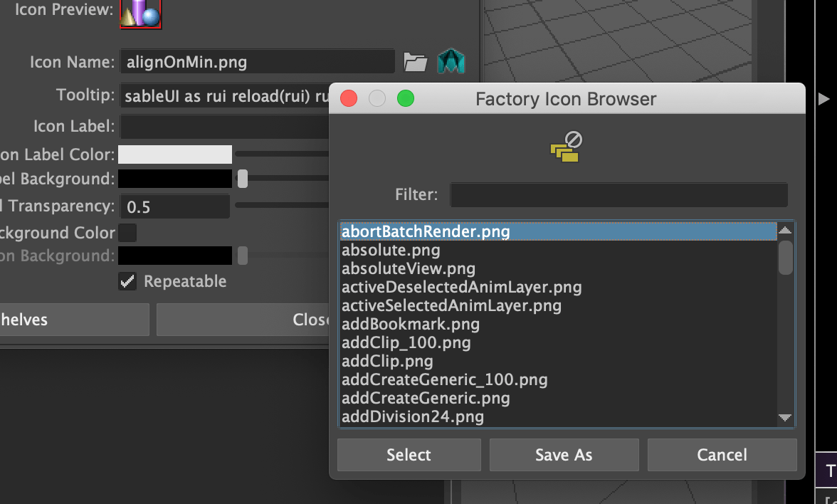Screen dimensions: 837x504
Task: Click the Background Color checkbox swatch
Action: click(127, 233)
